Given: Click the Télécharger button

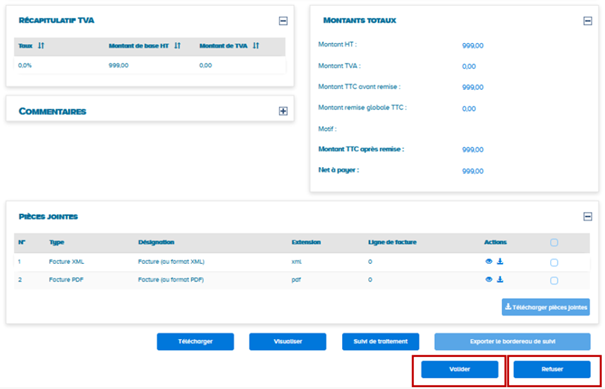Looking at the screenshot, I should (195, 342).
